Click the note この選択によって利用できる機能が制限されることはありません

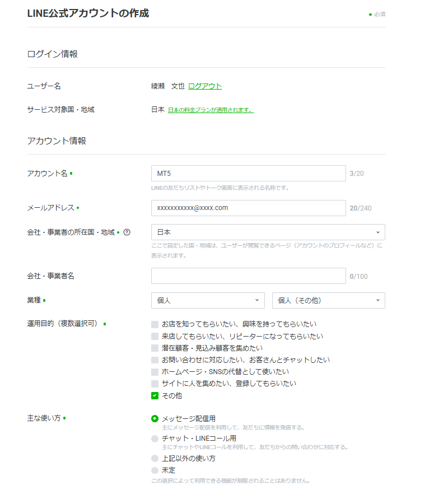[231, 481]
